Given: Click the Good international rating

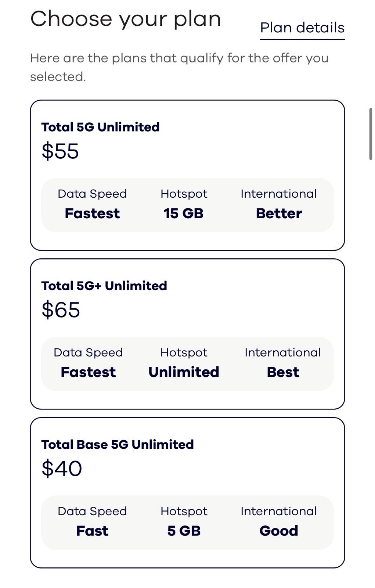Looking at the screenshot, I should click(x=279, y=531).
